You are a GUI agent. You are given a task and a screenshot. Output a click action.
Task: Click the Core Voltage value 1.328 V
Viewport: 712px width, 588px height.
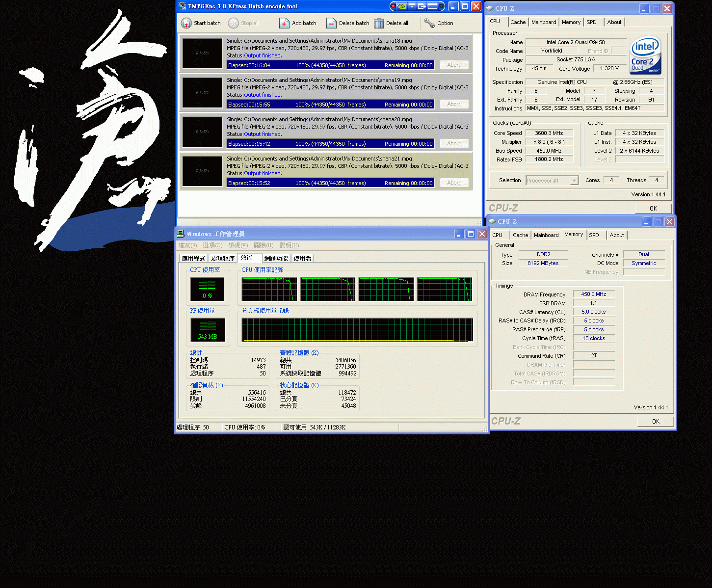[x=609, y=68]
